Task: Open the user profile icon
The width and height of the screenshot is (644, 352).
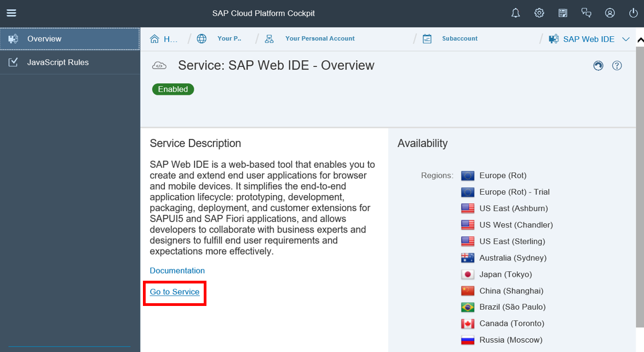Action: click(x=610, y=13)
